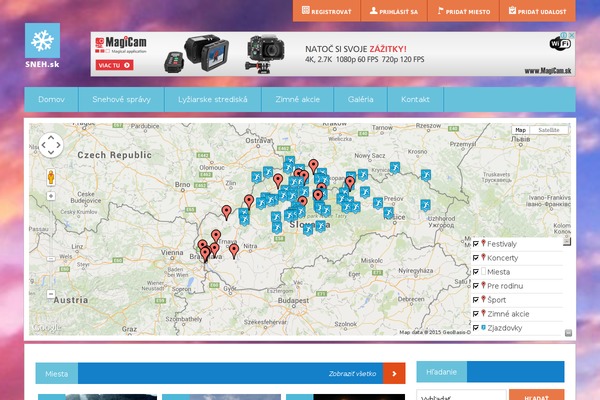
Task: Toggle the Zimné akcie legend checkbox
Action: point(476,314)
